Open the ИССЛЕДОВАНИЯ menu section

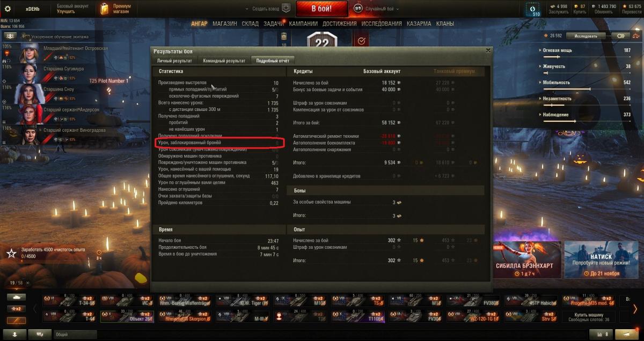click(382, 24)
